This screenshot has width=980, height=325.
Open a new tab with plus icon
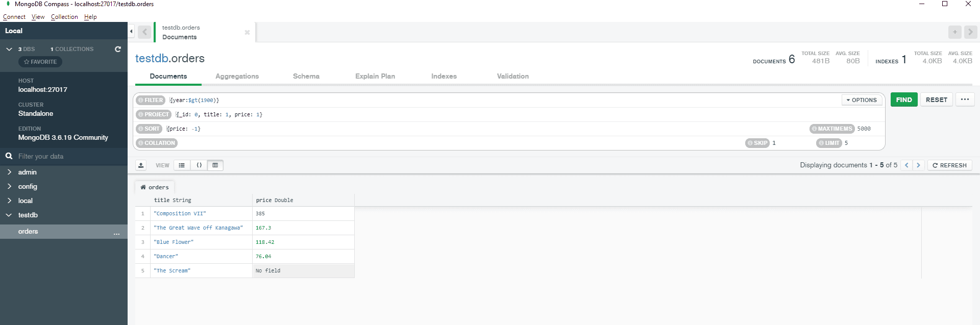pos(955,32)
